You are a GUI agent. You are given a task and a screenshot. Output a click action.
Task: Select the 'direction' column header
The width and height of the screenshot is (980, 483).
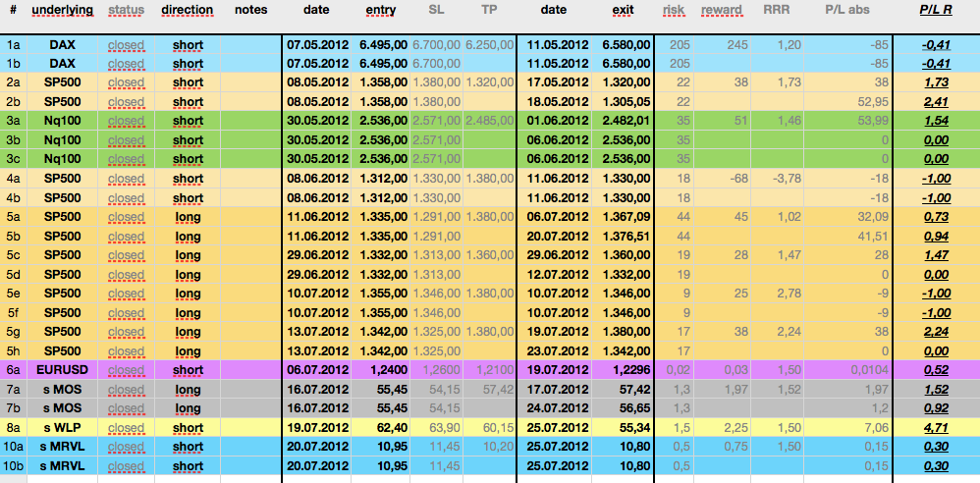point(187,11)
